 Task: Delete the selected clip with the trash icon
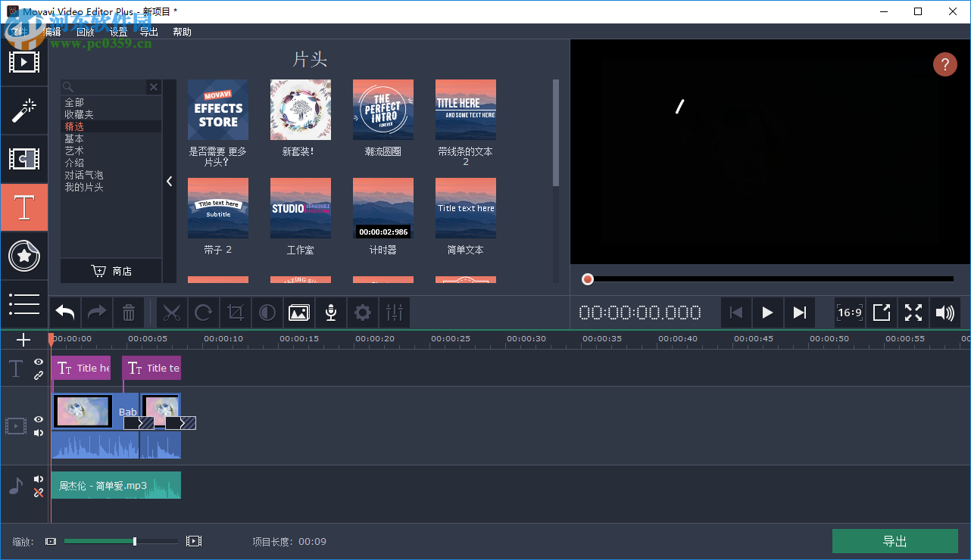click(128, 313)
